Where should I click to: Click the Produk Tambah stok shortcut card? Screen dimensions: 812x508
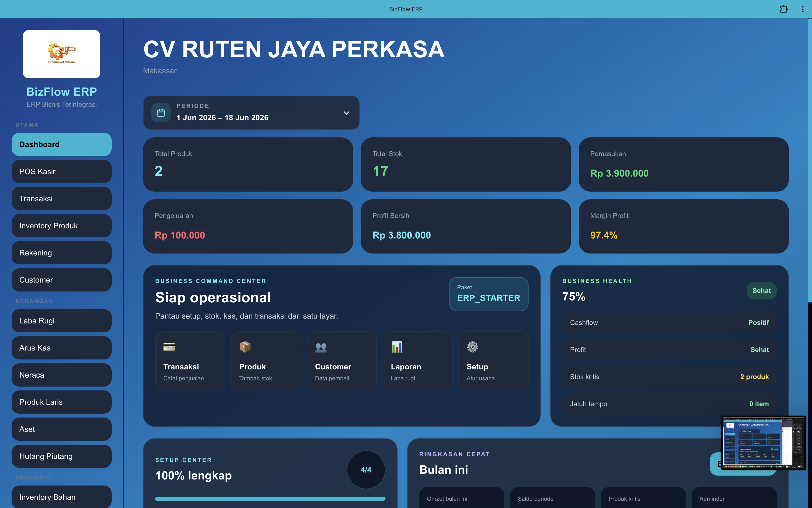266,361
